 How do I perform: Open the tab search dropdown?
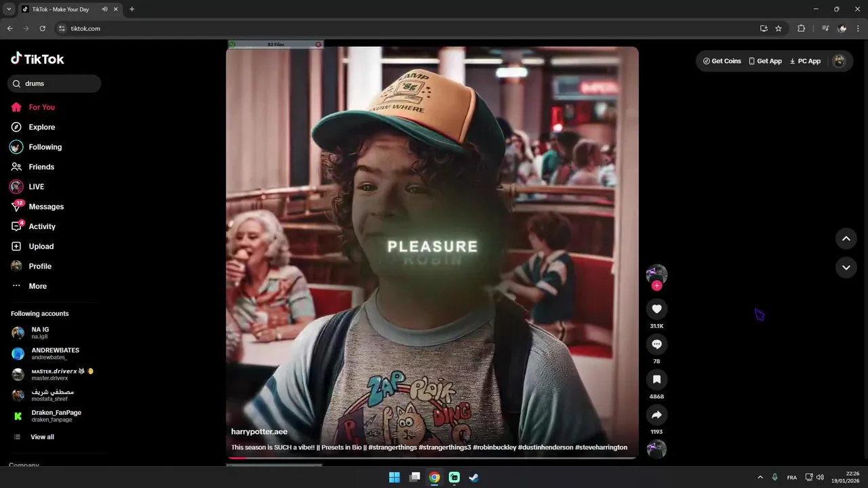point(9,9)
